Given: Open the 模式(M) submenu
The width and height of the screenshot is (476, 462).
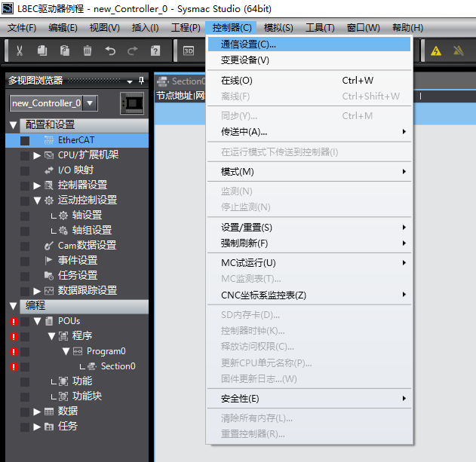Looking at the screenshot, I should [x=309, y=172].
